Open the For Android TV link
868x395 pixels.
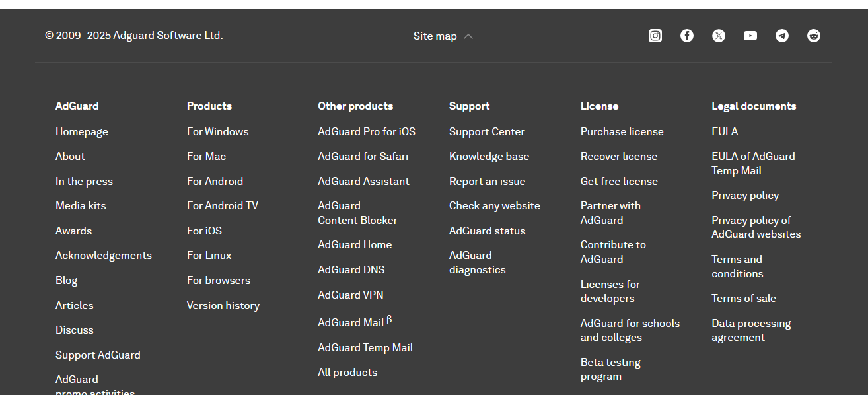[223, 206]
